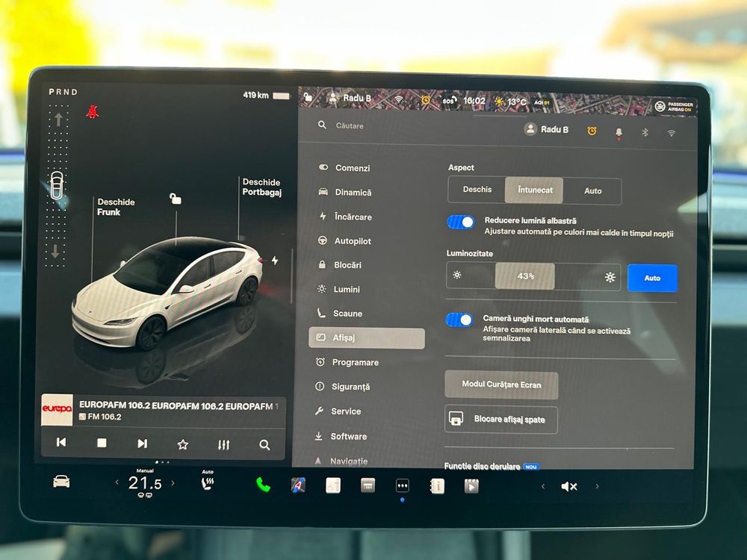Open the Programare settings section
The height and width of the screenshot is (560, 747).
(x=347, y=362)
